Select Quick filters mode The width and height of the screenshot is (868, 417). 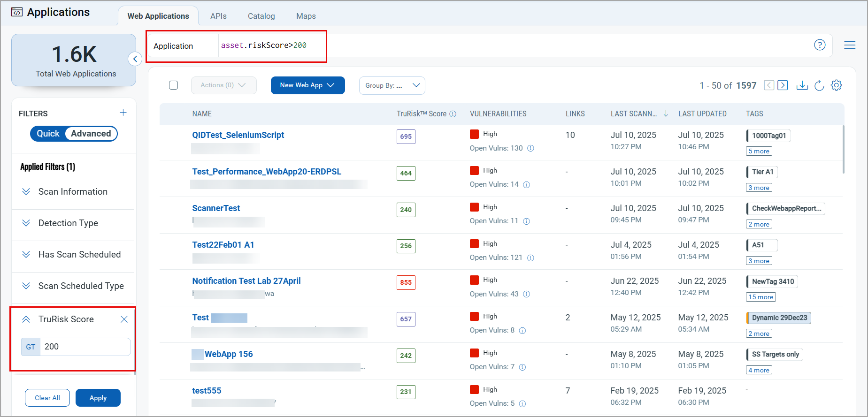pyautogui.click(x=48, y=134)
